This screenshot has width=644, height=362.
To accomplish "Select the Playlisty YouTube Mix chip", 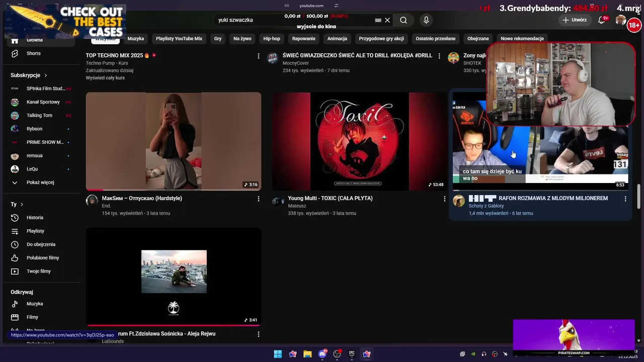I will tap(179, 39).
